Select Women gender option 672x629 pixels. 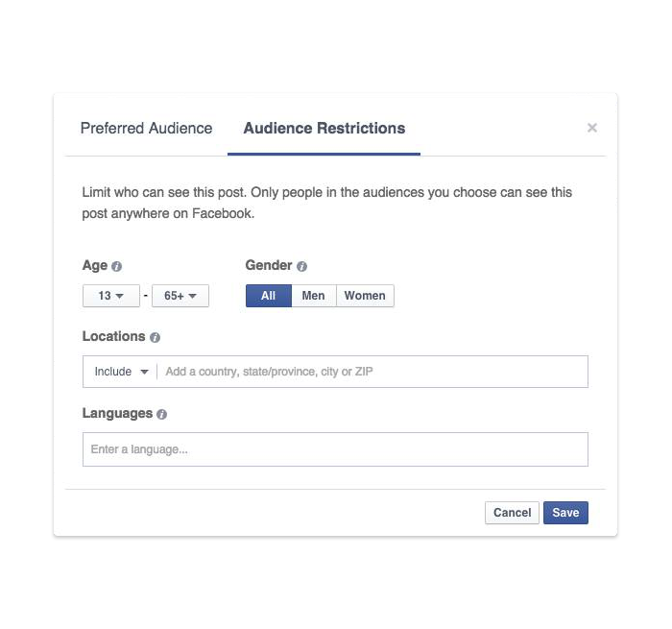[365, 296]
